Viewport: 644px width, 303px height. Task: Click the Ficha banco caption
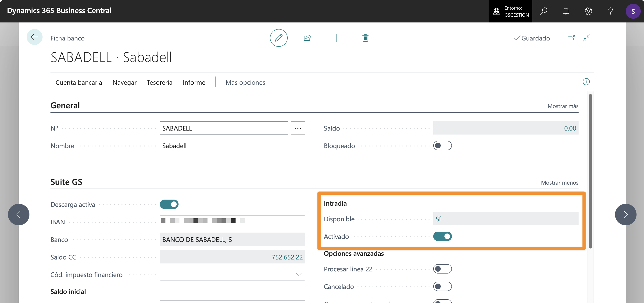pos(68,38)
